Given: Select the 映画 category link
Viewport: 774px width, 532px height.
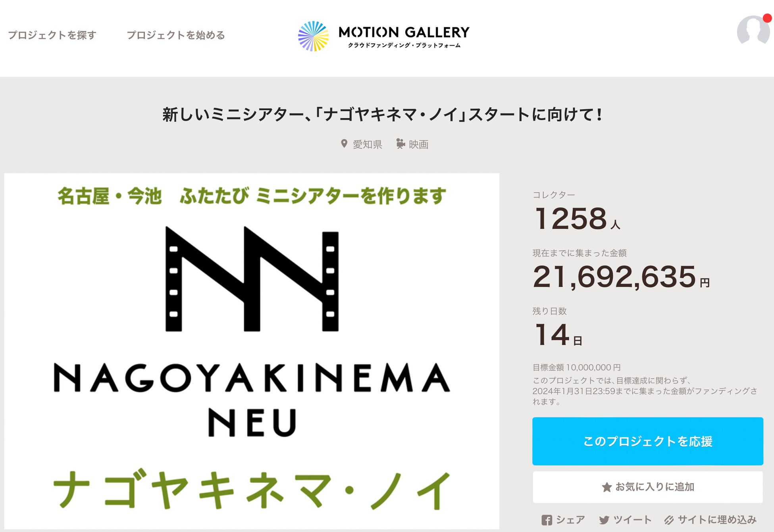Looking at the screenshot, I should click(x=418, y=144).
